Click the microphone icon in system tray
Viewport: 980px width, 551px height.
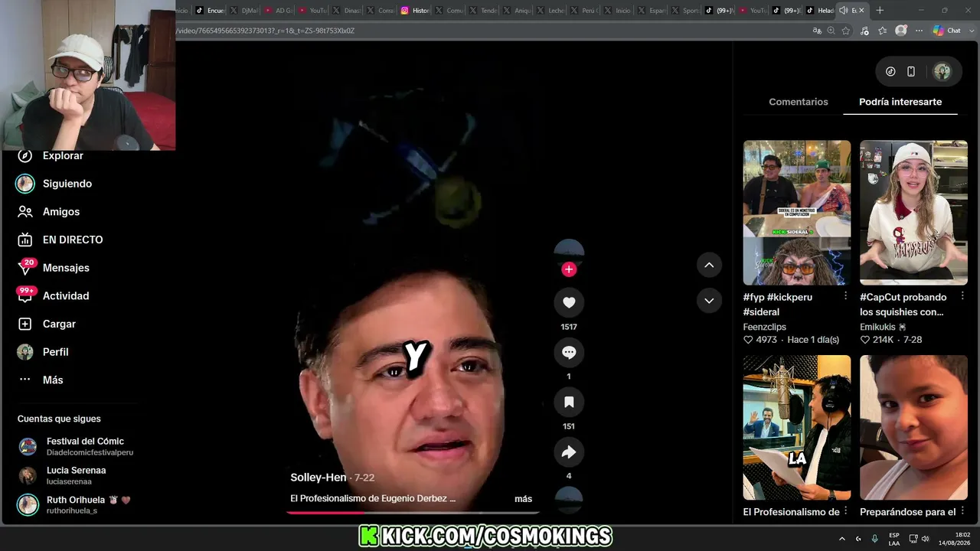(x=875, y=539)
